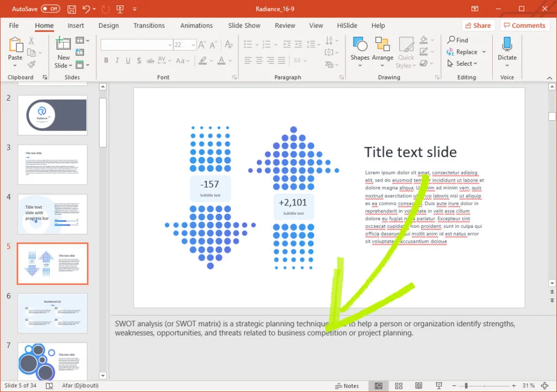The image size is (557, 392).
Task: Click the Share button
Action: (x=478, y=25)
